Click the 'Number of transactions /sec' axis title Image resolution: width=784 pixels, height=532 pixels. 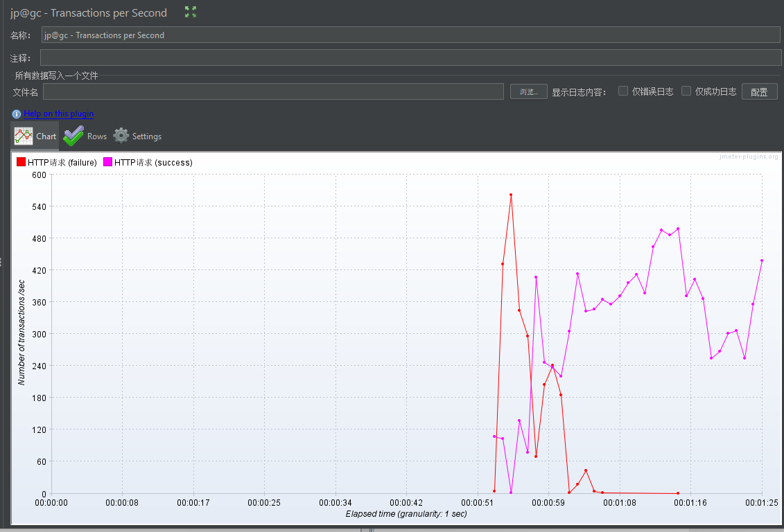coord(21,332)
